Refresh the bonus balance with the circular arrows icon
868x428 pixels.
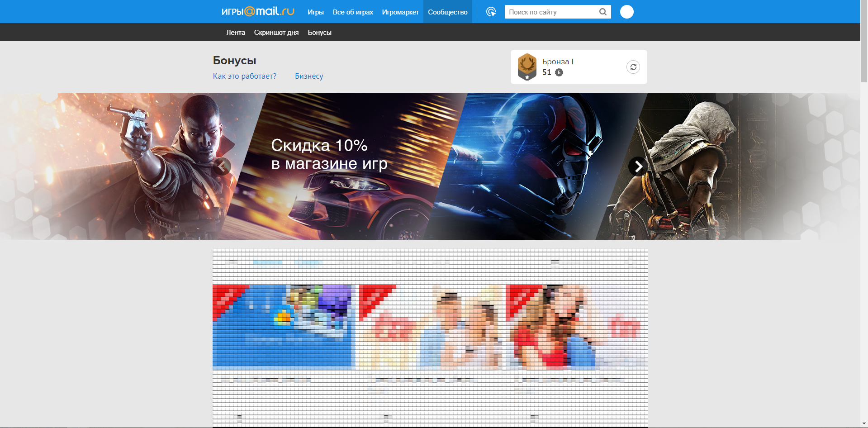pos(633,67)
